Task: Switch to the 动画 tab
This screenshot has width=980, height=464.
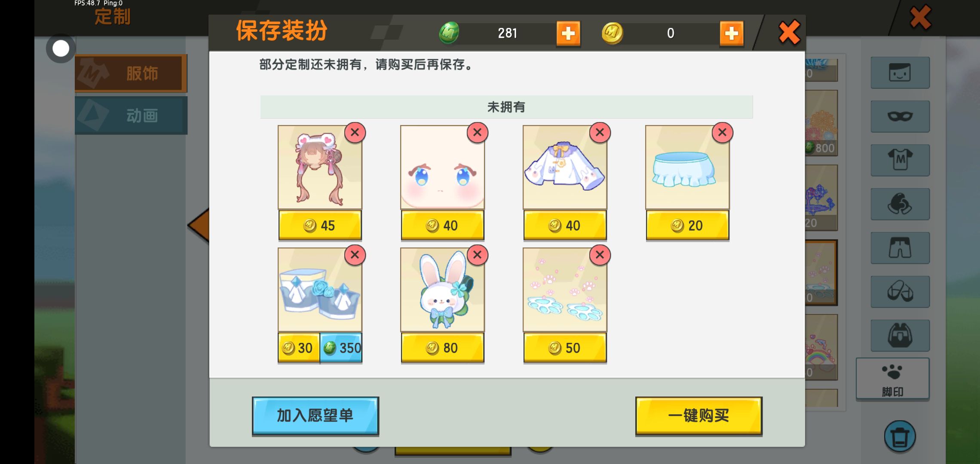Action: click(x=131, y=115)
